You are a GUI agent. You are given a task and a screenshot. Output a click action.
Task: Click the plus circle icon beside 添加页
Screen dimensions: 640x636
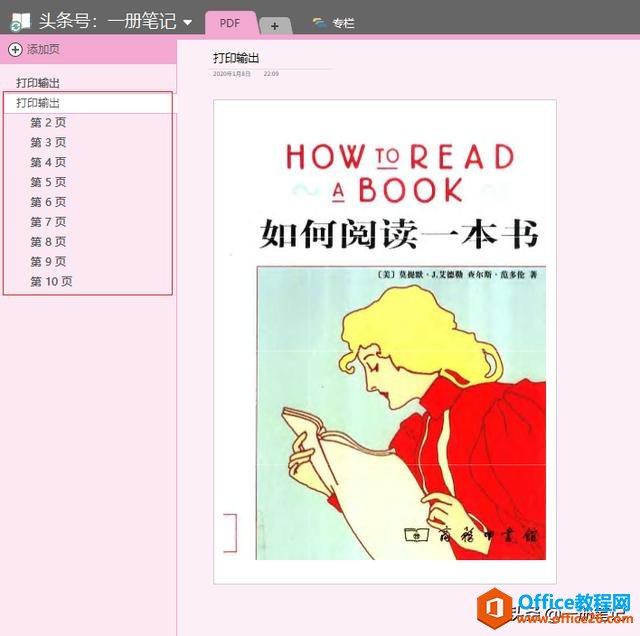[x=15, y=50]
